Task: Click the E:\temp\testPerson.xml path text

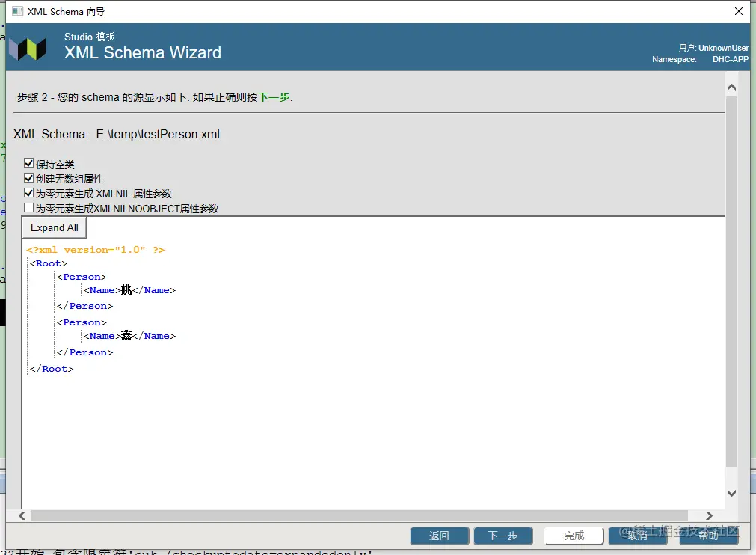Action: click(x=158, y=134)
